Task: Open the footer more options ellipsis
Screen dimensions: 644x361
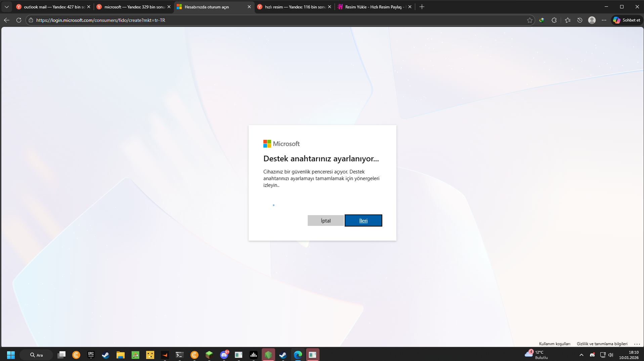Action: click(x=637, y=344)
